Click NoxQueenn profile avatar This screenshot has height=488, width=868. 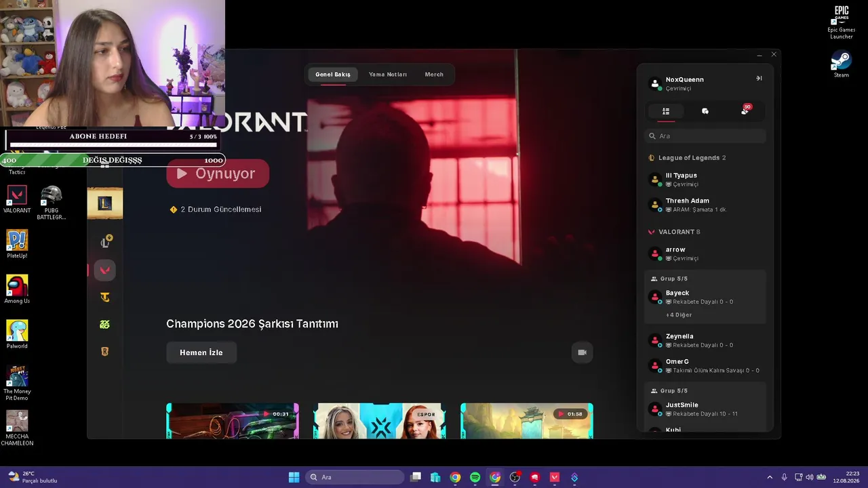click(655, 84)
